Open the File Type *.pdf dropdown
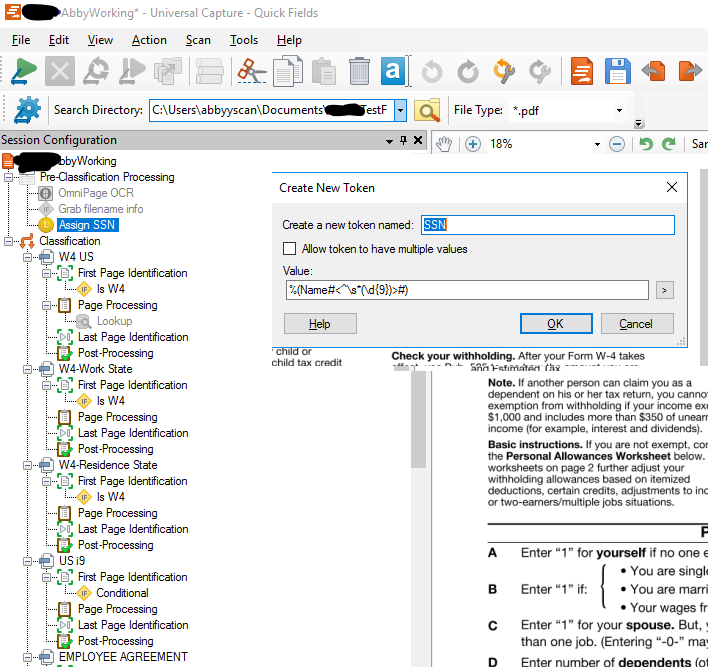708x667 pixels. coord(619,110)
